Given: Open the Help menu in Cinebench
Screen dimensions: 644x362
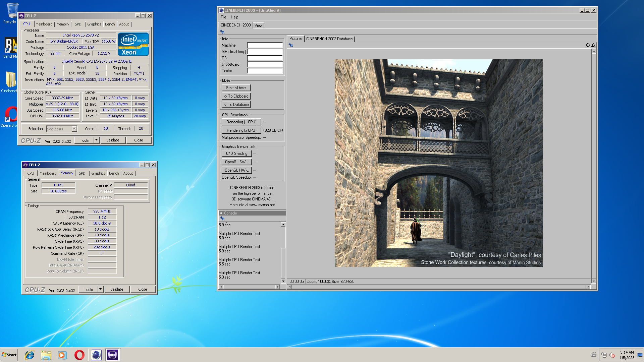Looking at the screenshot, I should tap(234, 17).
